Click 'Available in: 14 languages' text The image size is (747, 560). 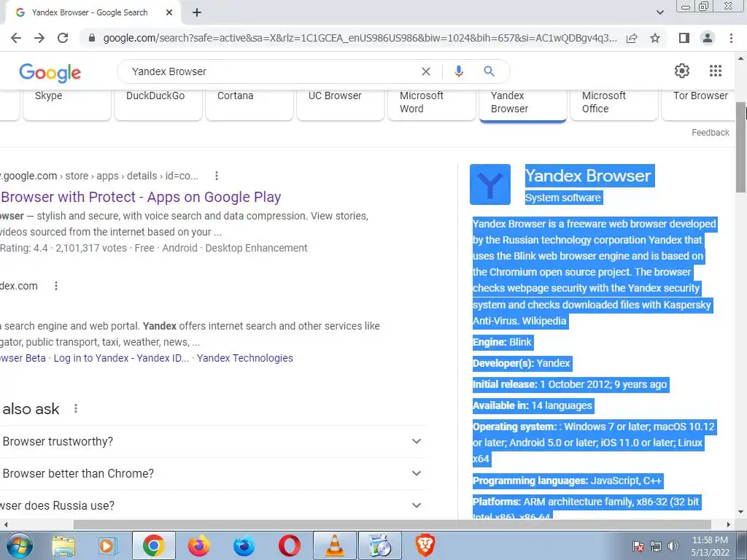pyautogui.click(x=532, y=405)
